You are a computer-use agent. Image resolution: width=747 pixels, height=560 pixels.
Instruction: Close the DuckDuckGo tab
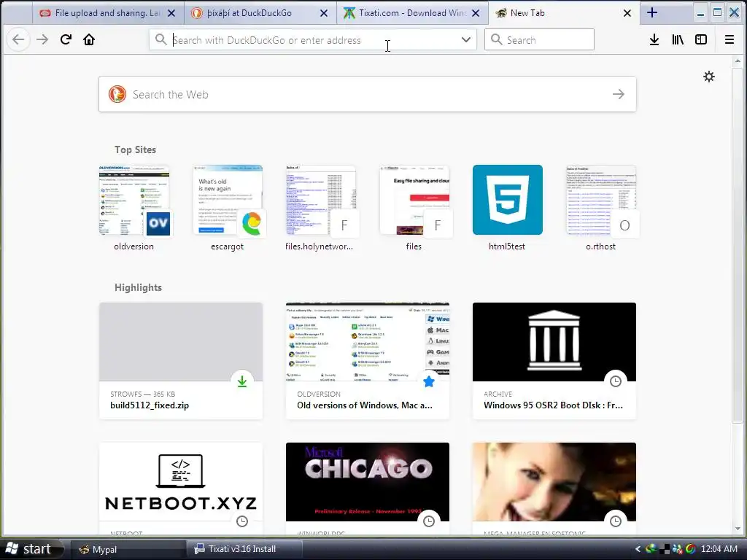323,13
